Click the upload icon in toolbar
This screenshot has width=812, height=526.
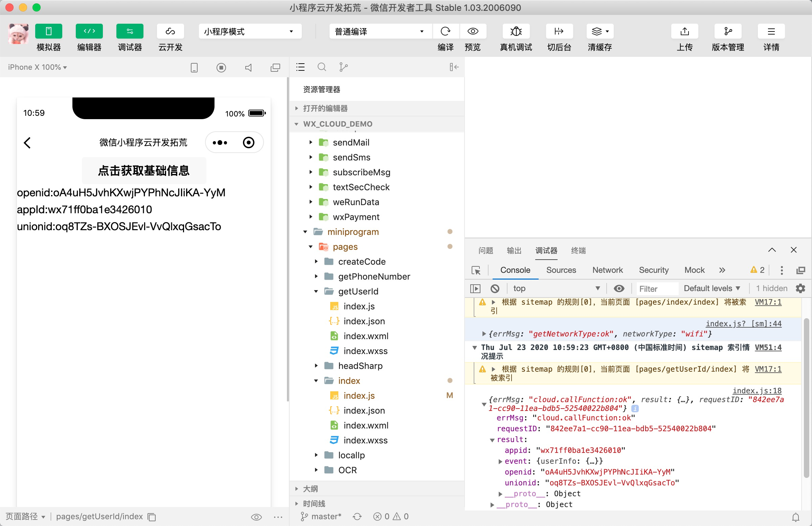click(684, 31)
